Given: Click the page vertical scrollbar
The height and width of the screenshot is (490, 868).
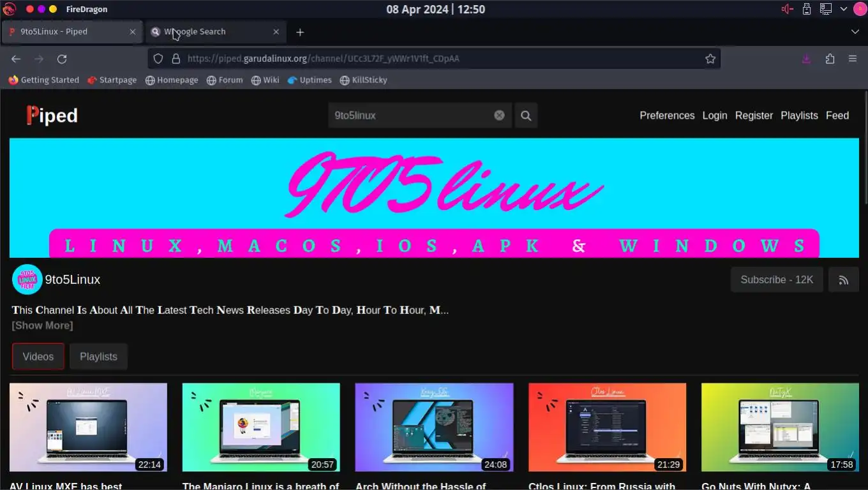Looking at the screenshot, I should pyautogui.click(x=865, y=148).
